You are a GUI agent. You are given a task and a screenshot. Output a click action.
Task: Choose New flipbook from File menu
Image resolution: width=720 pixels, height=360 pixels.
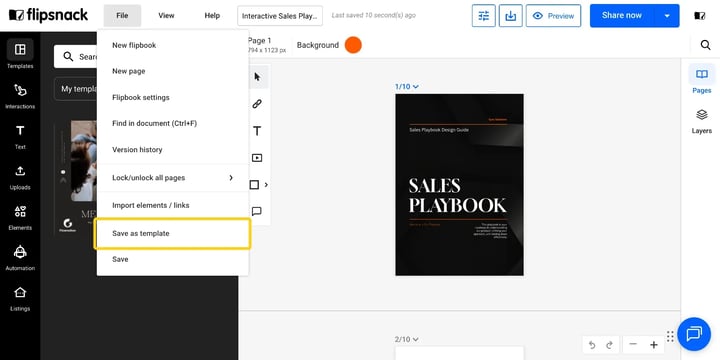click(x=173, y=45)
